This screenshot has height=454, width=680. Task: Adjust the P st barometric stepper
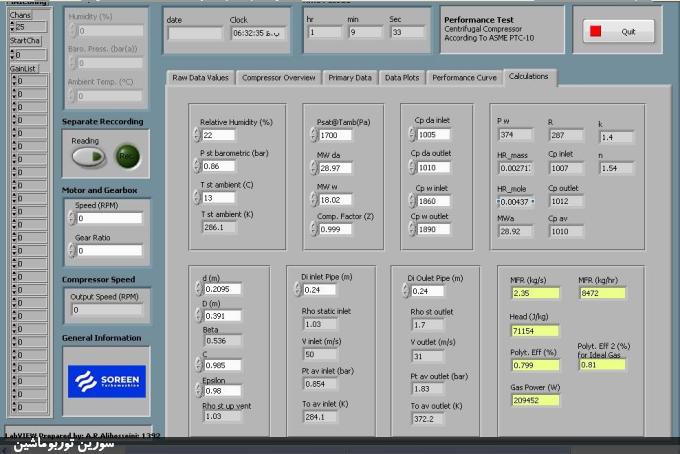[196, 166]
